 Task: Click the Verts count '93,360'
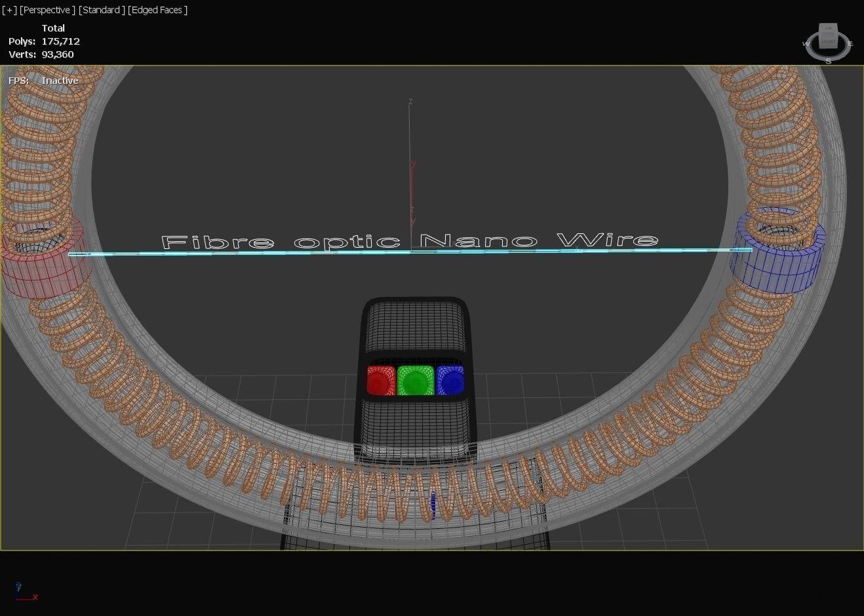(x=58, y=54)
